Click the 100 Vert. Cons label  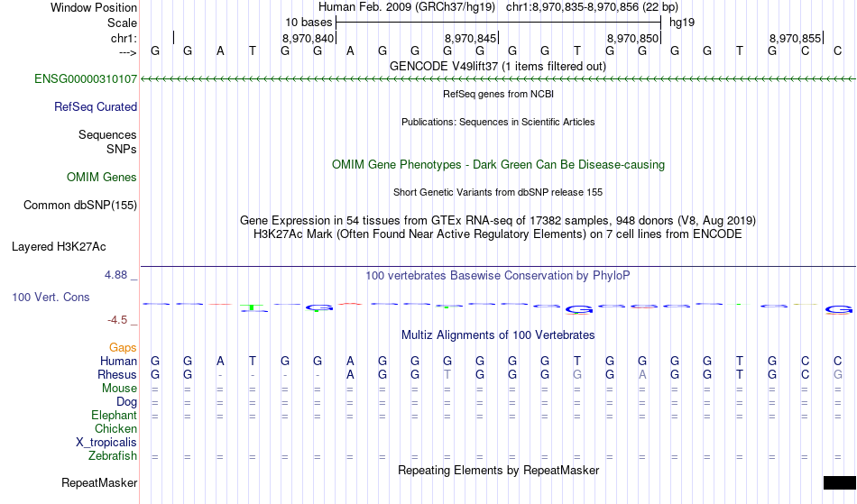pos(51,297)
